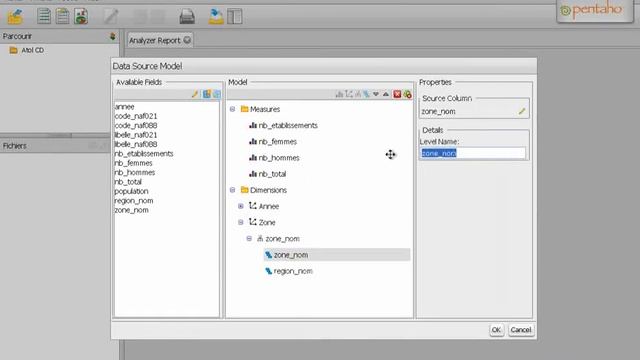
Task: Select the highlighted zone_nom level
Action: pyautogui.click(x=337, y=255)
